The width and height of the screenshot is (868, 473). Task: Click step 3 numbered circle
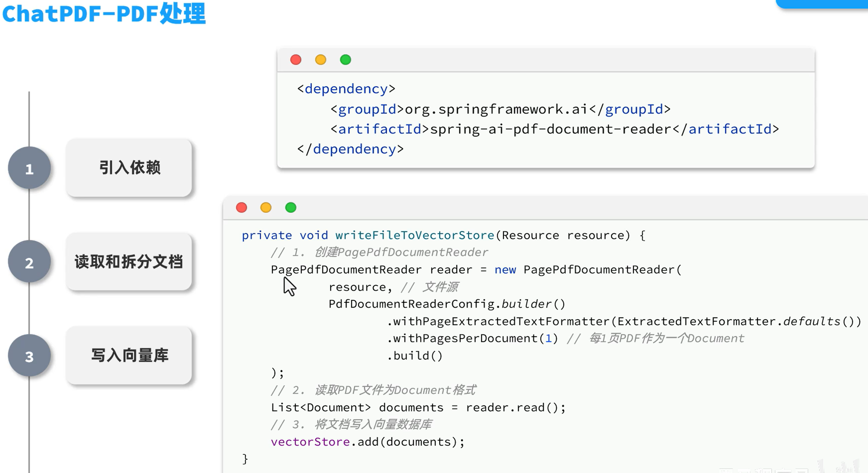pyautogui.click(x=29, y=356)
